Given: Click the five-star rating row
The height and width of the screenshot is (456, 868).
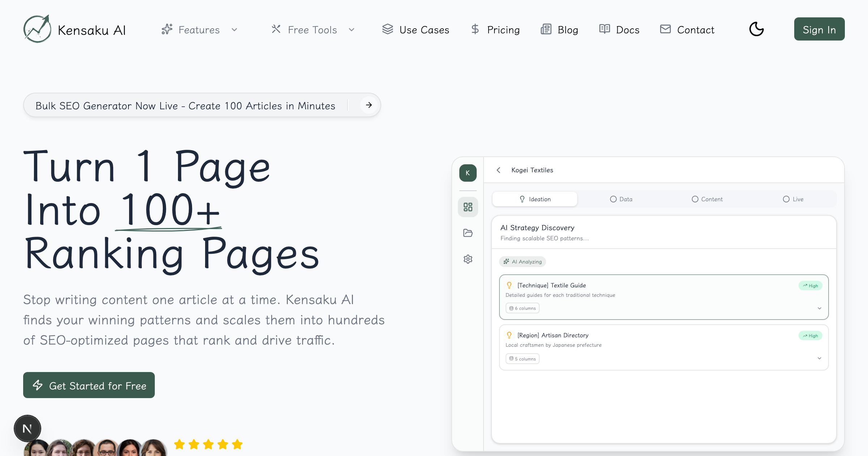Looking at the screenshot, I should click(x=208, y=444).
